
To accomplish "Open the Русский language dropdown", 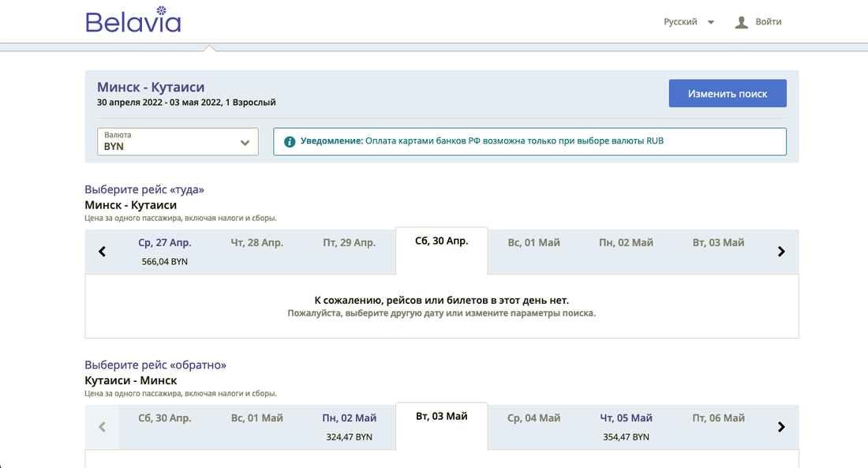I will [689, 22].
